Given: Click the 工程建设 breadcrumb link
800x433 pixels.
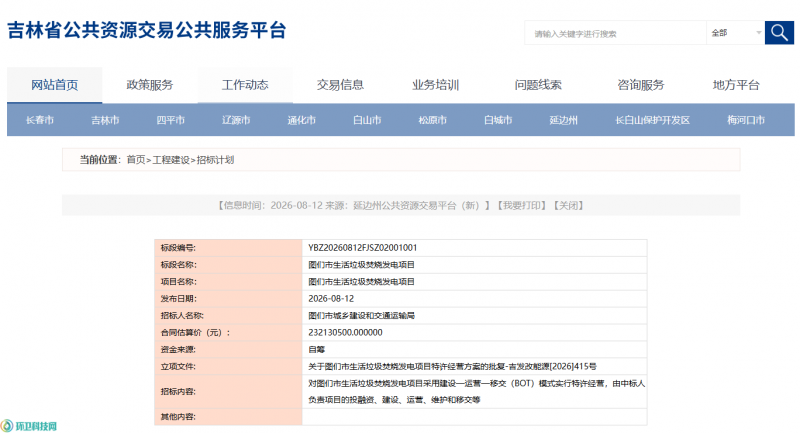Looking at the screenshot, I should pos(171,160).
